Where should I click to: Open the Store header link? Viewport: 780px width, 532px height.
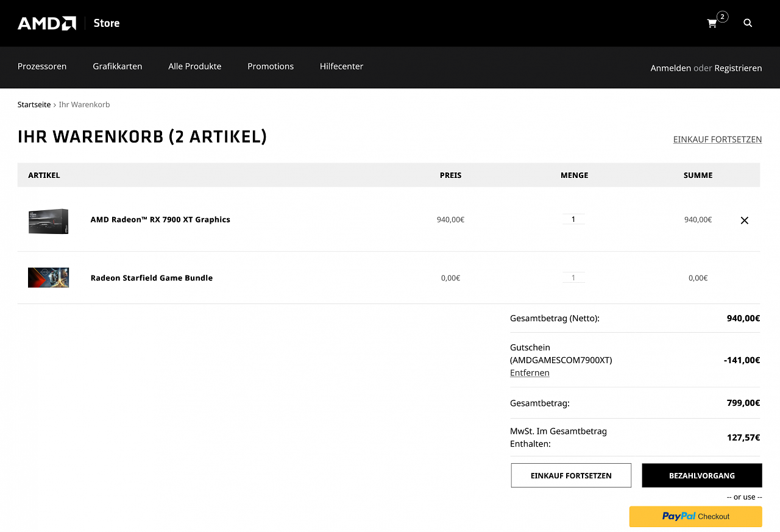point(107,23)
